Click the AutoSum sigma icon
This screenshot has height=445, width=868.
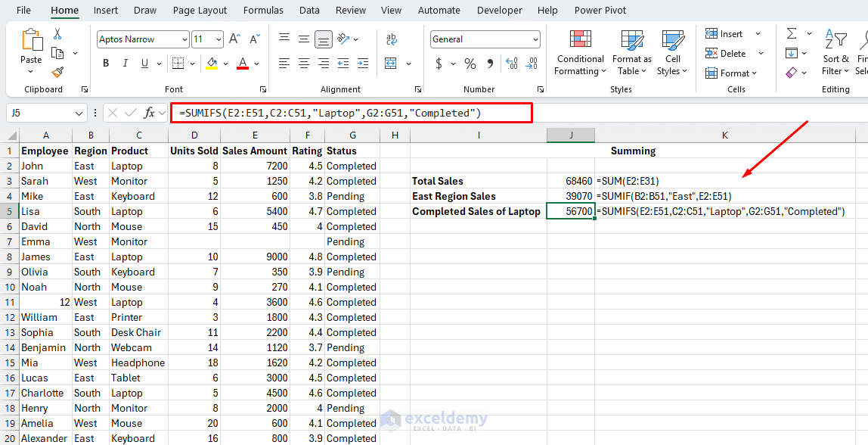tap(792, 34)
